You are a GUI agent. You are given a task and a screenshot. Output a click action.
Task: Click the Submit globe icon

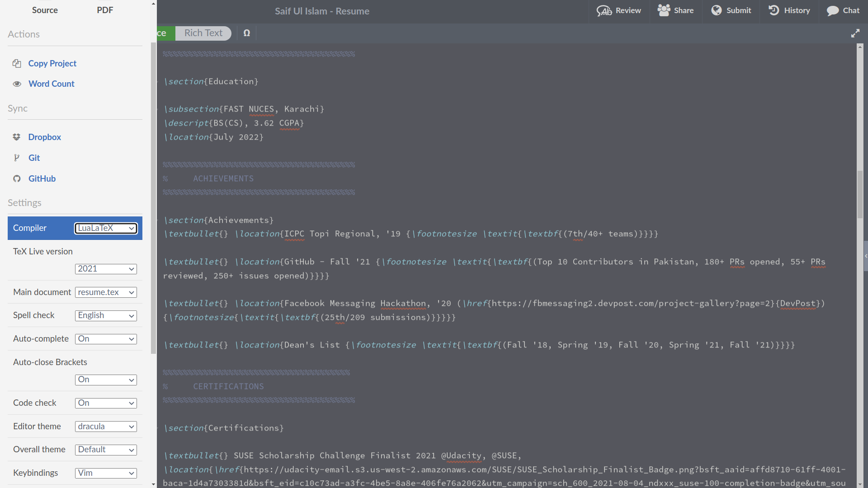pyautogui.click(x=717, y=10)
